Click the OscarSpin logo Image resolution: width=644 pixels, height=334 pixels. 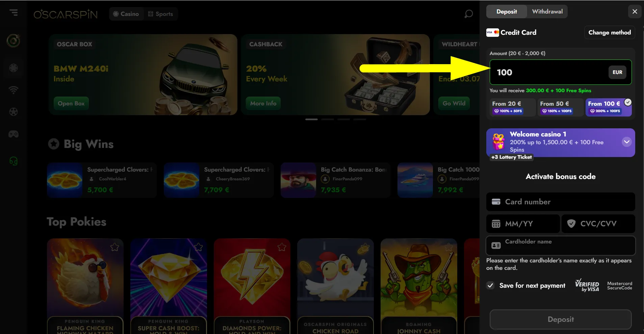tap(66, 14)
